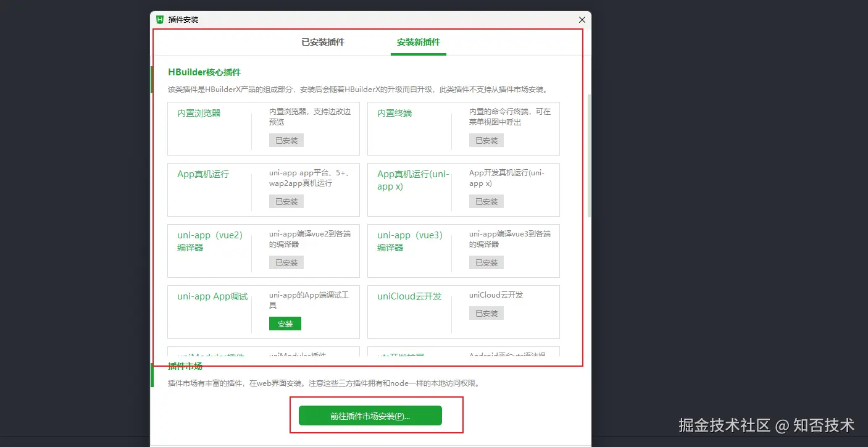Select the 安装新插件 tab
868x447 pixels.
tap(419, 43)
